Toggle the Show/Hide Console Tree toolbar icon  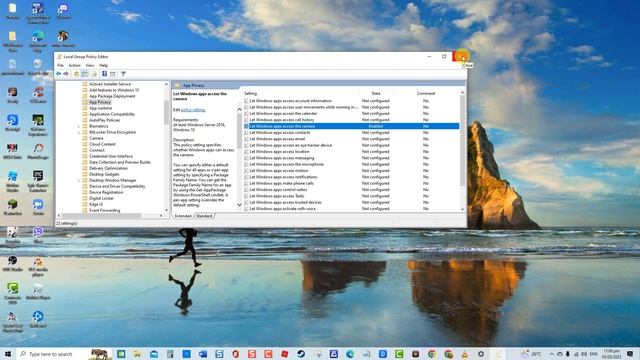coord(84,74)
